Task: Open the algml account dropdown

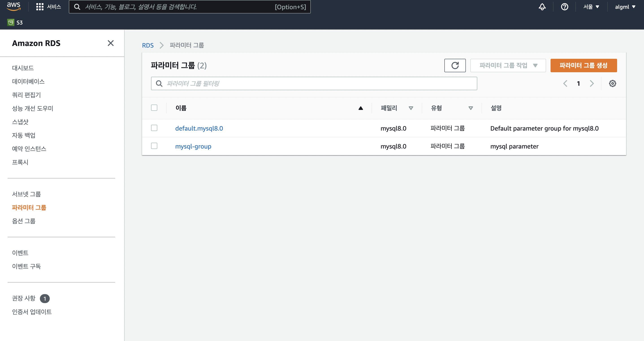Action: click(x=625, y=7)
